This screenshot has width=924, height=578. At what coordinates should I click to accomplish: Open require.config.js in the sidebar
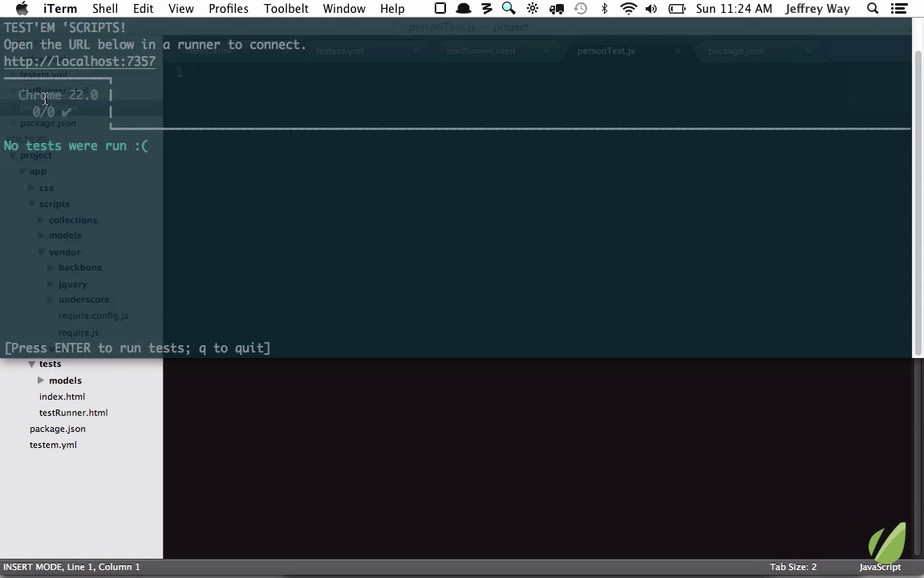(93, 315)
